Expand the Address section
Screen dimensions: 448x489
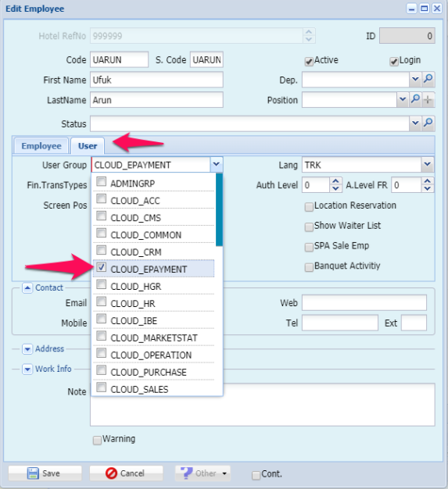click(x=27, y=348)
